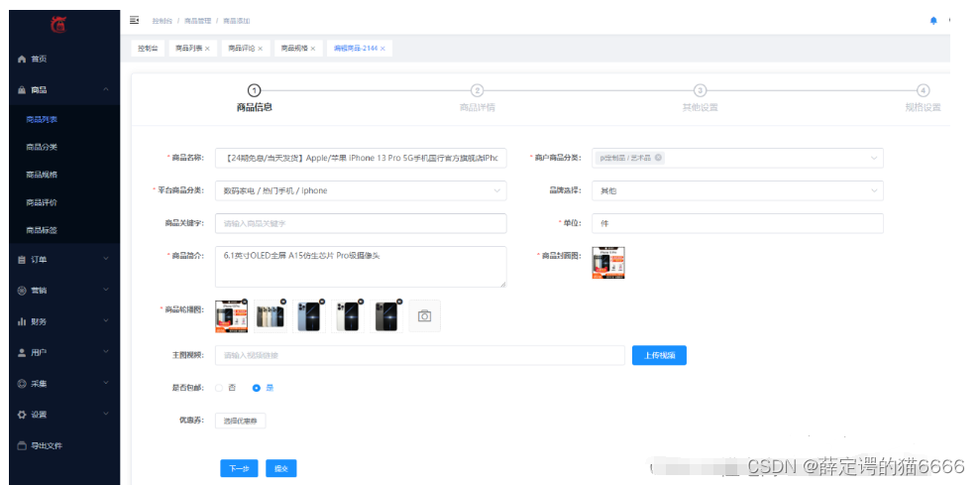Click the 提交 button
This screenshot has width=980, height=485.
[x=281, y=468]
